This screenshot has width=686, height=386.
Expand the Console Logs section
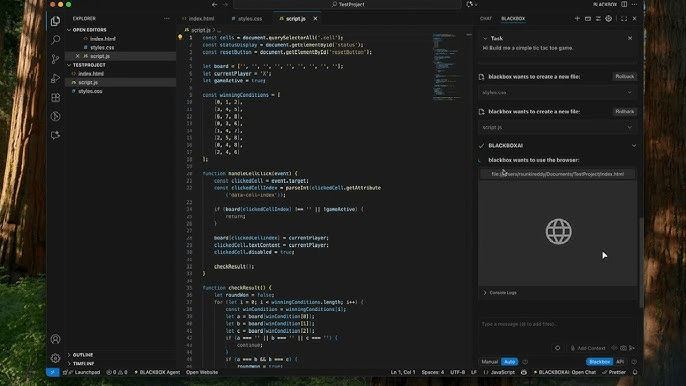tap(500, 292)
